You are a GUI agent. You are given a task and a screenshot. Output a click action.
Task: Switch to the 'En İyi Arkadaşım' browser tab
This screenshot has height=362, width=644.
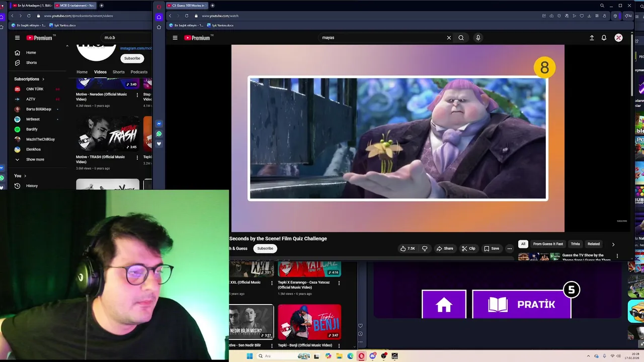(x=31, y=6)
